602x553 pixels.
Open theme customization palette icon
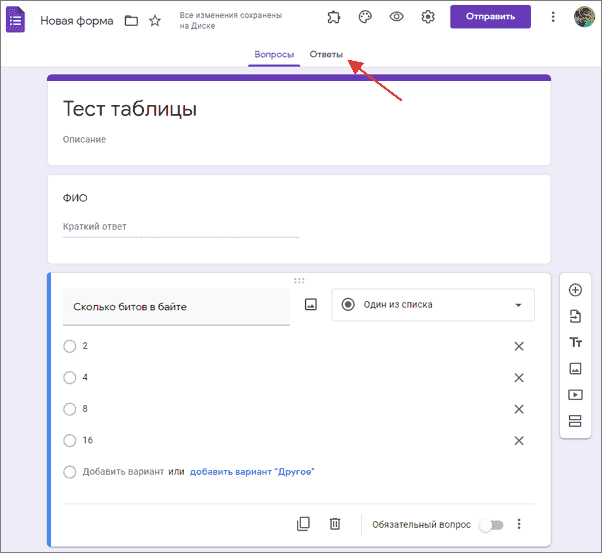[x=365, y=17]
